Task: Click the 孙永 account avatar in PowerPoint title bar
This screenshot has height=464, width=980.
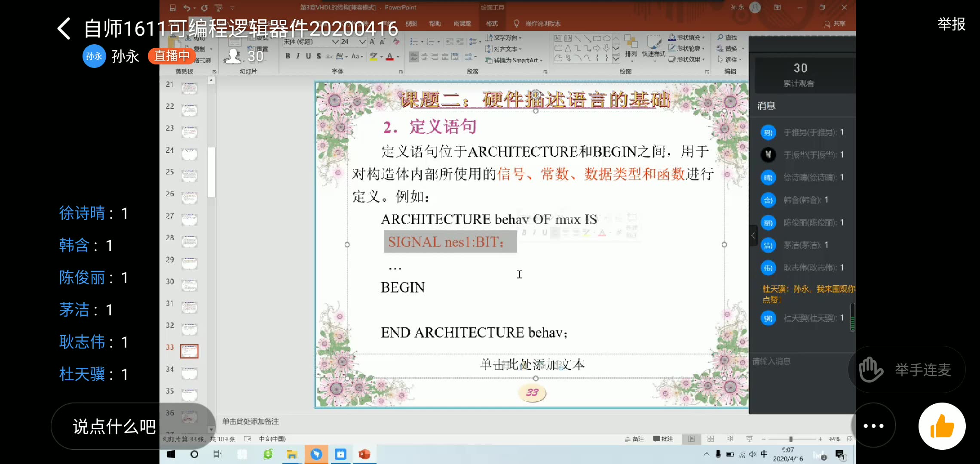Action: [755, 7]
